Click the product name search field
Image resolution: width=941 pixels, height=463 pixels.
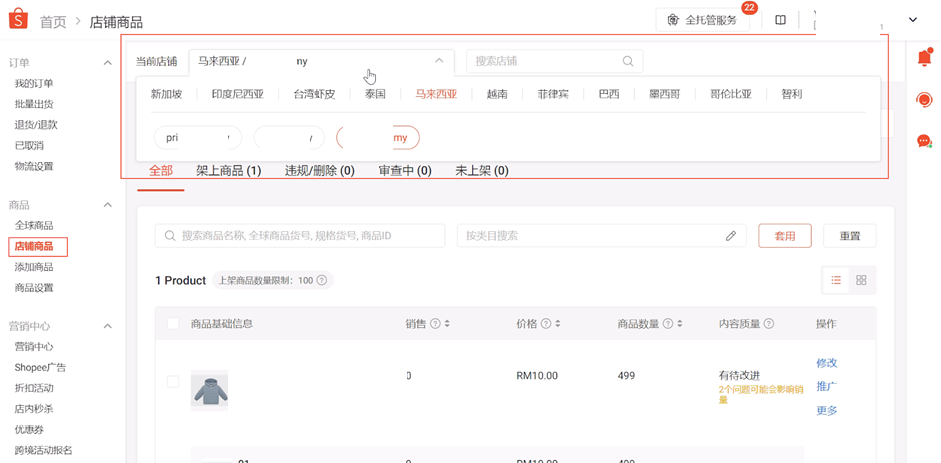coord(300,236)
